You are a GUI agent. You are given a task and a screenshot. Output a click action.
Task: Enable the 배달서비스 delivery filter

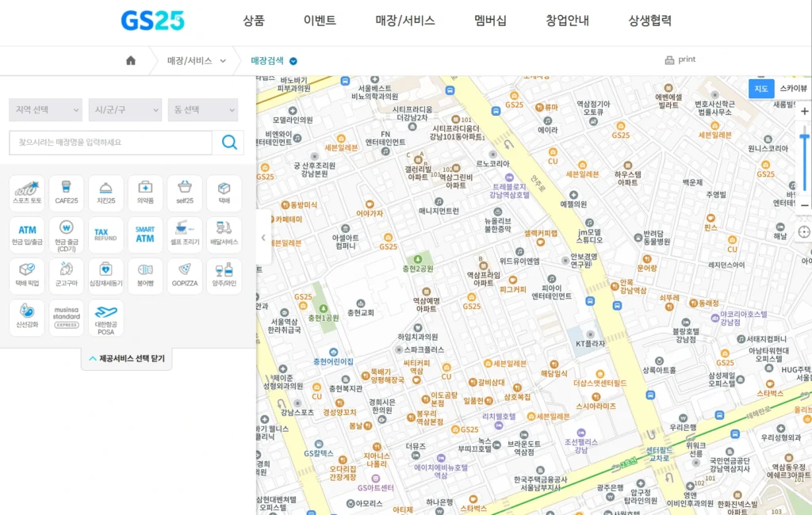coord(224,234)
